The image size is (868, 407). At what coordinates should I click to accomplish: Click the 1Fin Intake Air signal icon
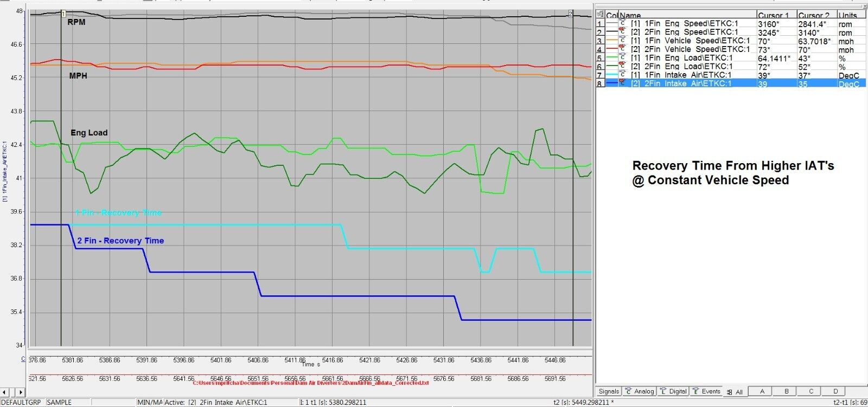(x=623, y=75)
